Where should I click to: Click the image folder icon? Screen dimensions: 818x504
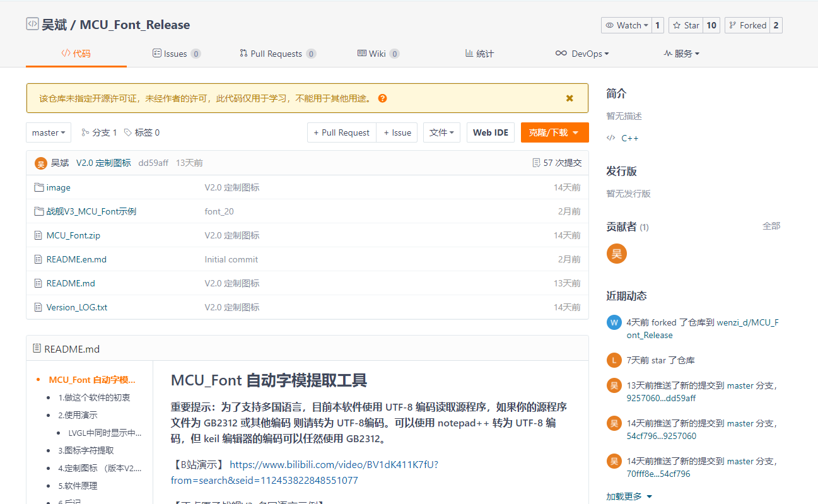coord(38,187)
